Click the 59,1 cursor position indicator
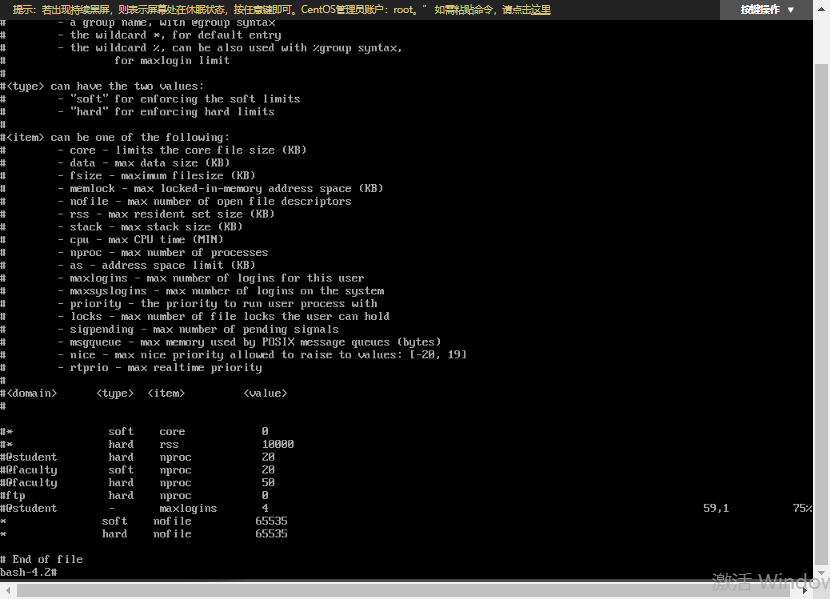The height and width of the screenshot is (599, 830). coord(716,508)
